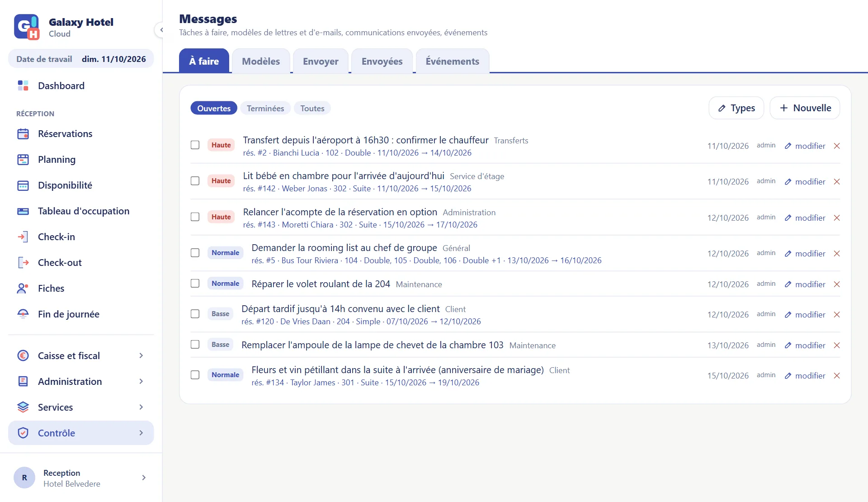Image resolution: width=868 pixels, height=502 pixels.
Task: Expand the Administration section chevron
Action: (x=141, y=382)
